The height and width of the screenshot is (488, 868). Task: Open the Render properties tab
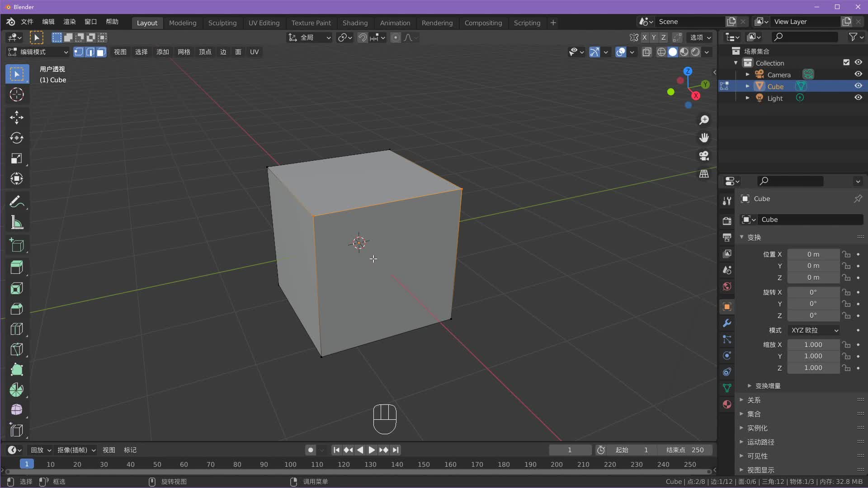click(727, 221)
